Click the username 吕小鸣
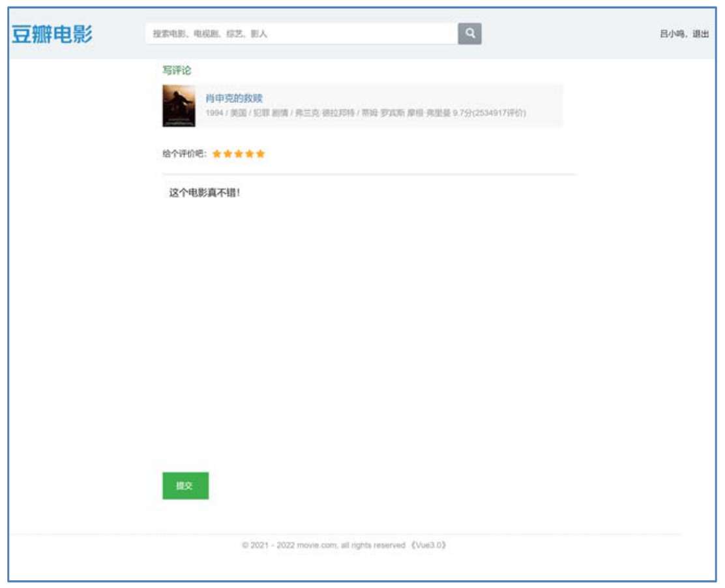This screenshot has width=725, height=588. (x=672, y=34)
